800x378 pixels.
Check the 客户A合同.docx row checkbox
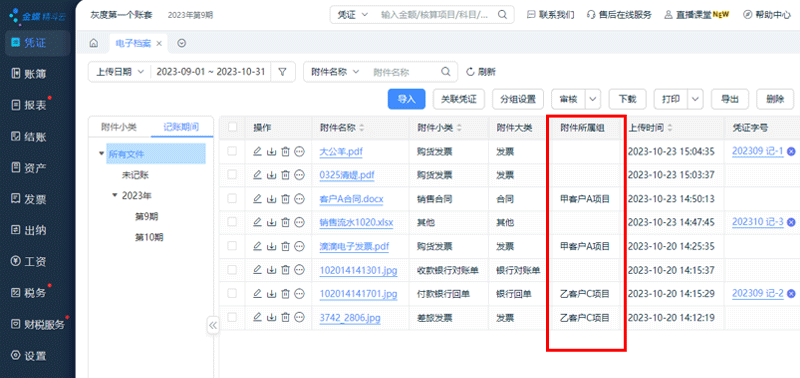tap(233, 198)
